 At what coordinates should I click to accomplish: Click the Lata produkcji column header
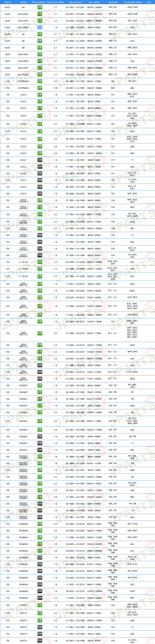click(75, 2)
